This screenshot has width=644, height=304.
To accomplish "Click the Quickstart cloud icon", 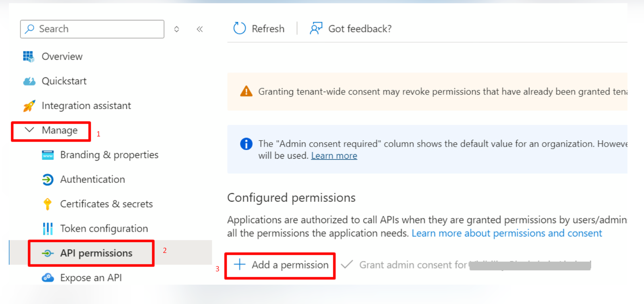I will coord(29,81).
